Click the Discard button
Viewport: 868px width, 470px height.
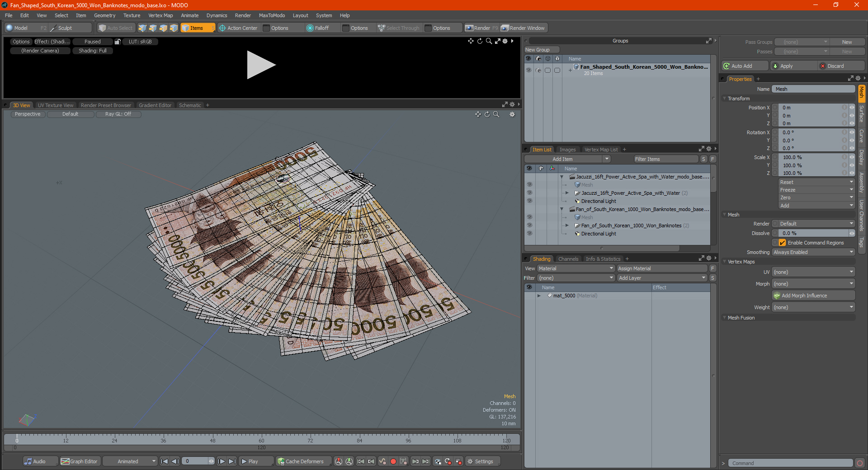[841, 66]
